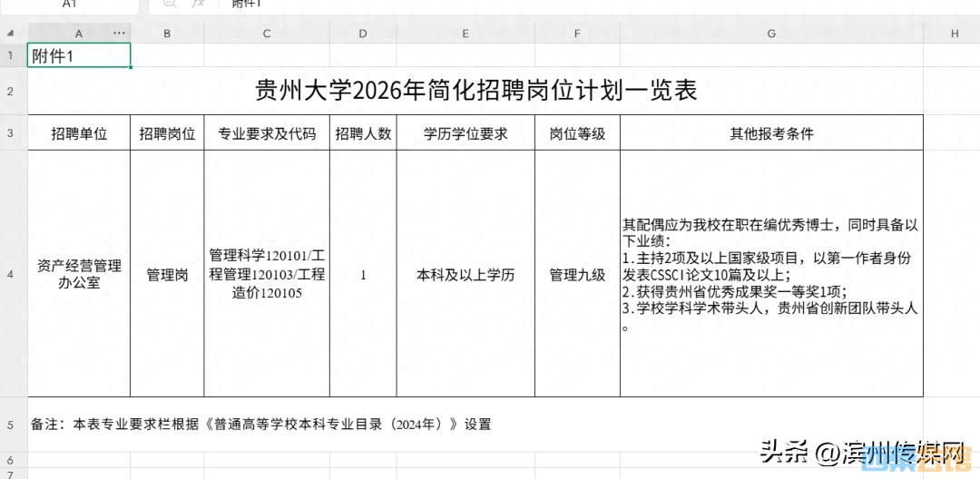Click the 其他报考条件 header cell
The height and width of the screenshot is (479, 980).
click(x=771, y=133)
